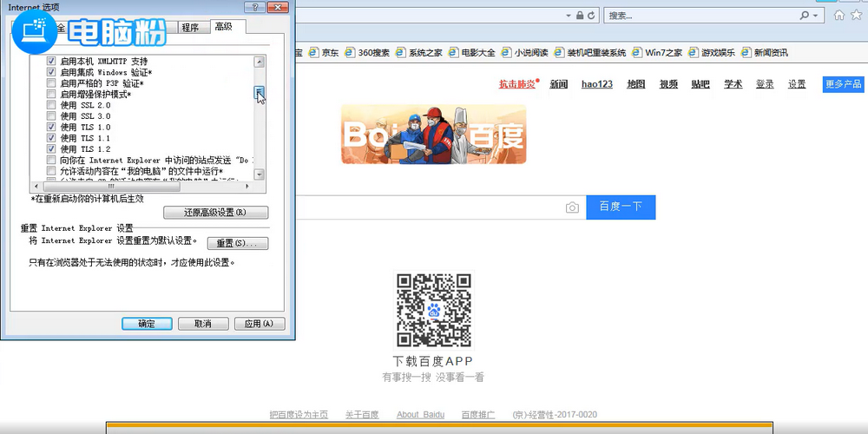Refresh the page with the reload icon
The image size is (868, 434).
pos(591,16)
